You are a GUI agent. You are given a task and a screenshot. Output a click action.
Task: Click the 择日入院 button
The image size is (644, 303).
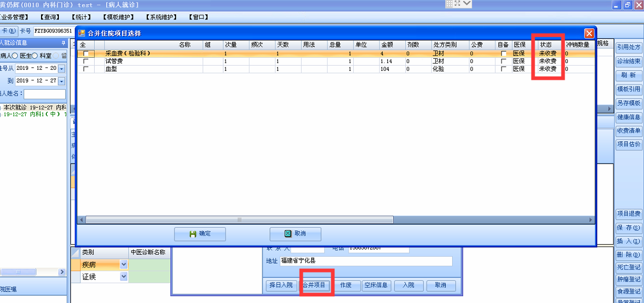(281, 285)
